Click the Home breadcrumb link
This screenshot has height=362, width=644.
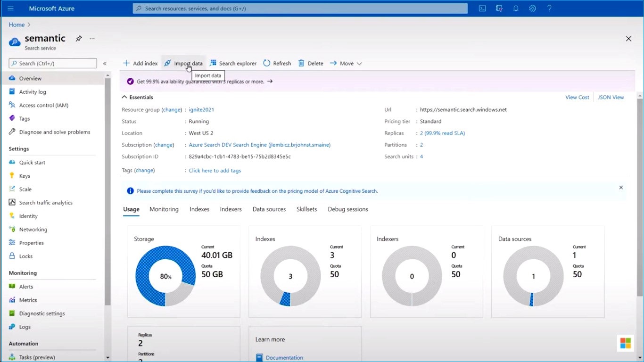pyautogui.click(x=17, y=25)
